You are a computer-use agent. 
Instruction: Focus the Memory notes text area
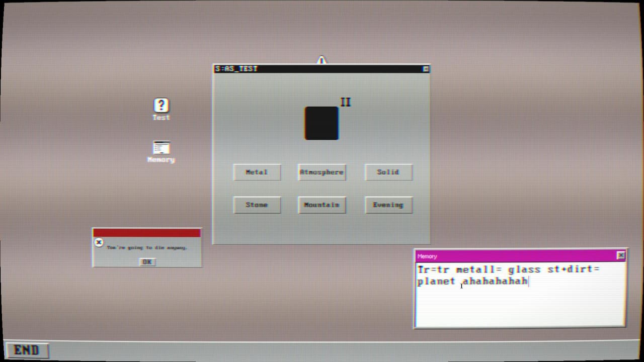(520, 294)
